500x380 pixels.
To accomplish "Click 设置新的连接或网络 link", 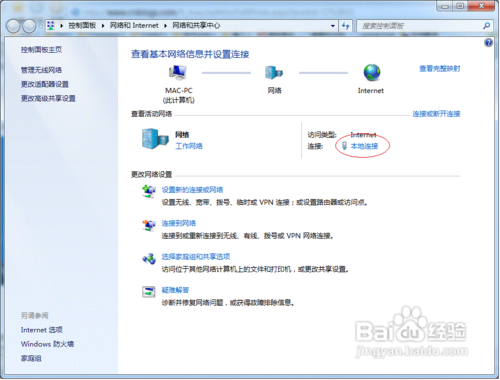I will pyautogui.click(x=192, y=190).
